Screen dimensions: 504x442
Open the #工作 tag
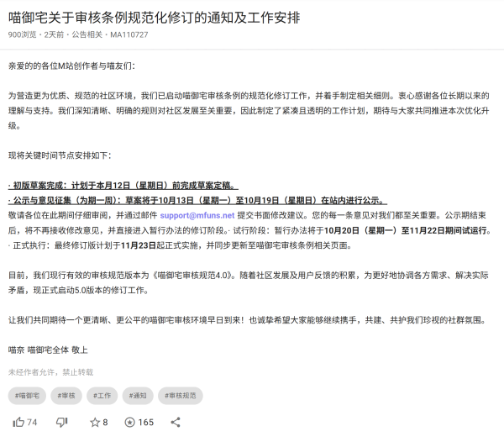[102, 394]
